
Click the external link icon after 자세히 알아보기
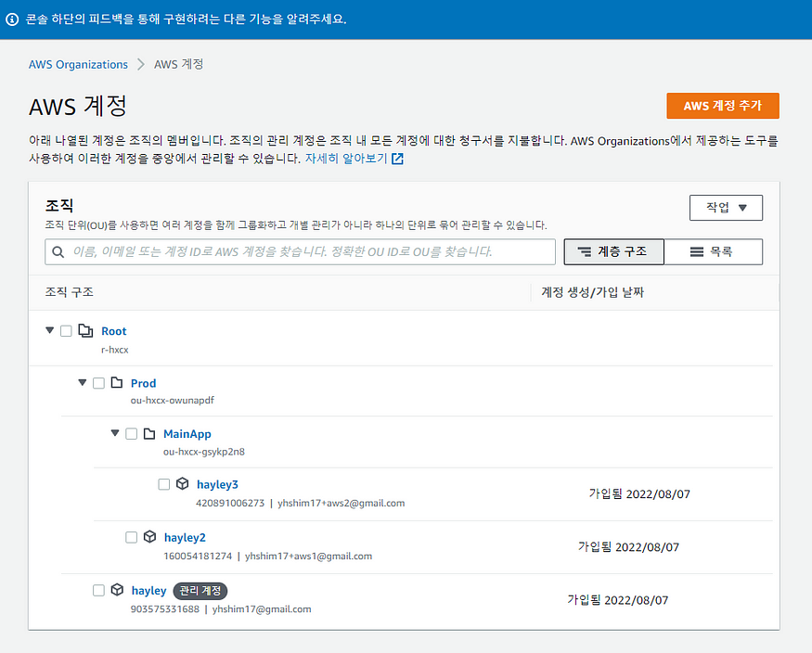(397, 159)
